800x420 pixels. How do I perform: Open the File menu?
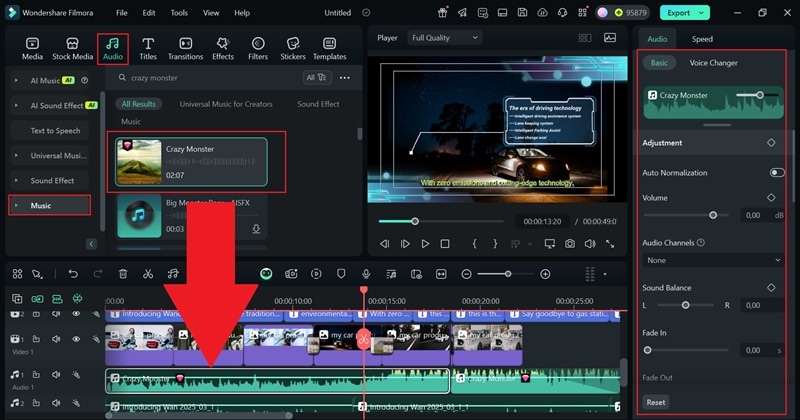[x=121, y=13]
